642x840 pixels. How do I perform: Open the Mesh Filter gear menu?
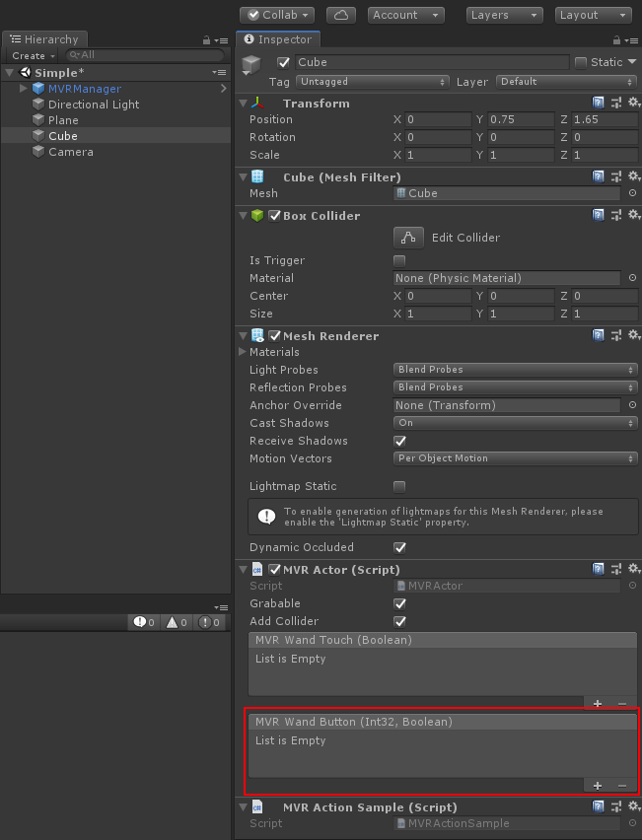tap(634, 176)
